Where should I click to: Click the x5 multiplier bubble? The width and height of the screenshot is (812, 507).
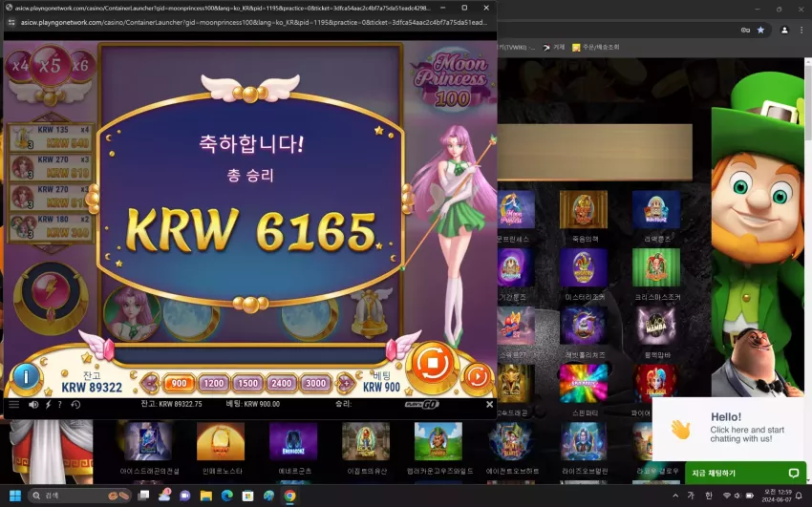click(51, 65)
